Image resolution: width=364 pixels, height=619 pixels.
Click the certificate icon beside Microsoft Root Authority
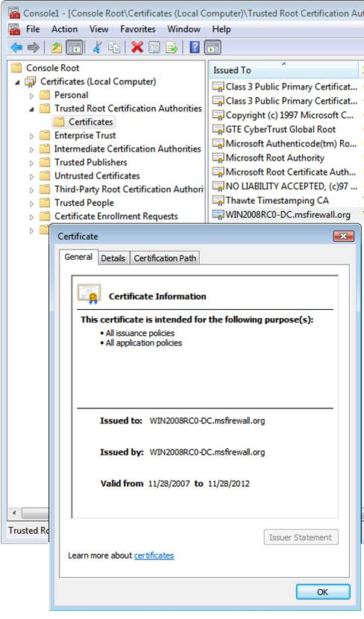click(x=218, y=158)
